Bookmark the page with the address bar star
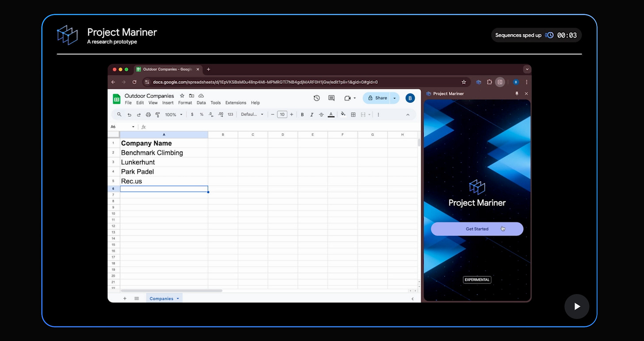The height and width of the screenshot is (341, 644). tap(464, 82)
